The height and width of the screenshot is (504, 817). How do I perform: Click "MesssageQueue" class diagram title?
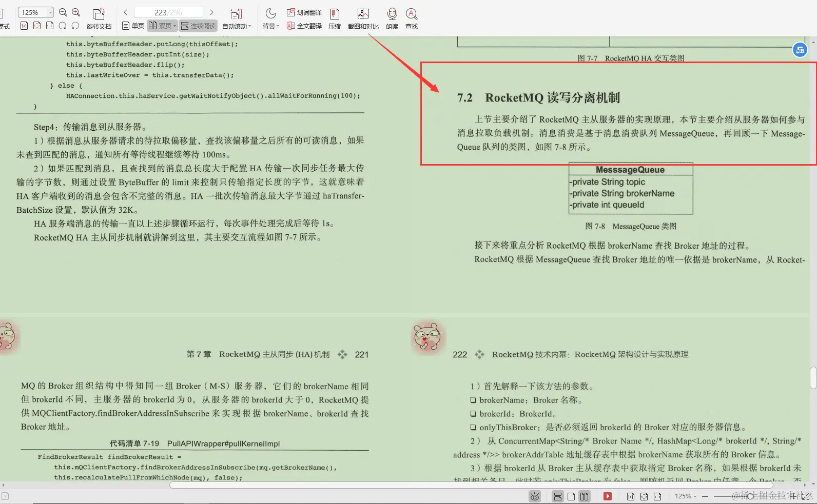(x=630, y=170)
